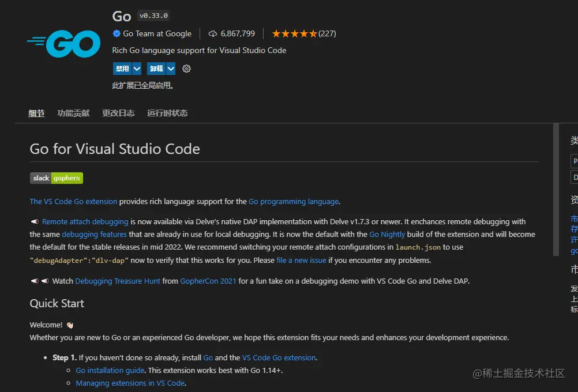Open the 更改日志 tab
Screen dimensions: 578x392
point(118,113)
